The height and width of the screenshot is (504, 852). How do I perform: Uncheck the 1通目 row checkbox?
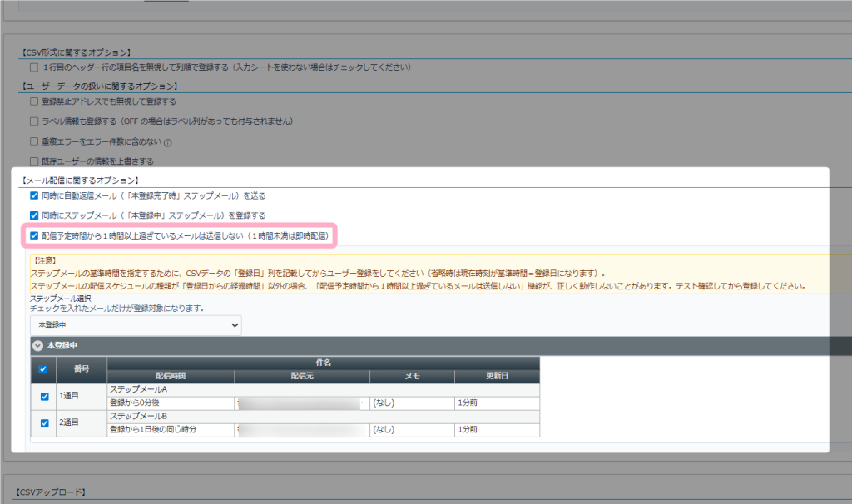point(44,396)
